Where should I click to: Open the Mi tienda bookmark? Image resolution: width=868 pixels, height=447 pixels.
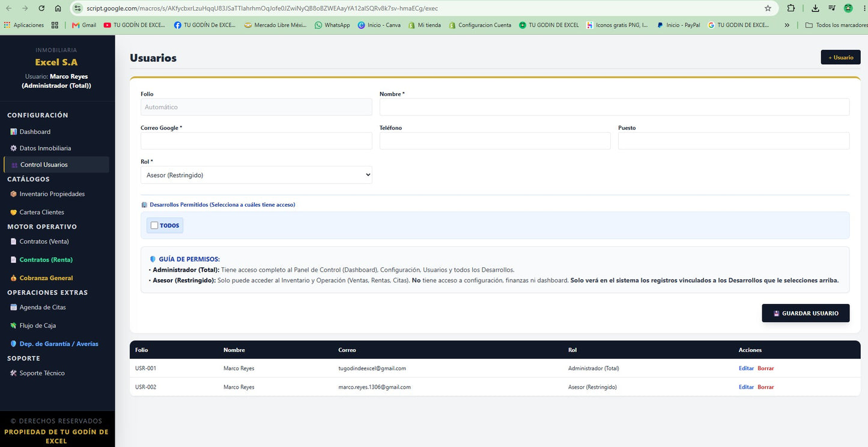tap(424, 25)
